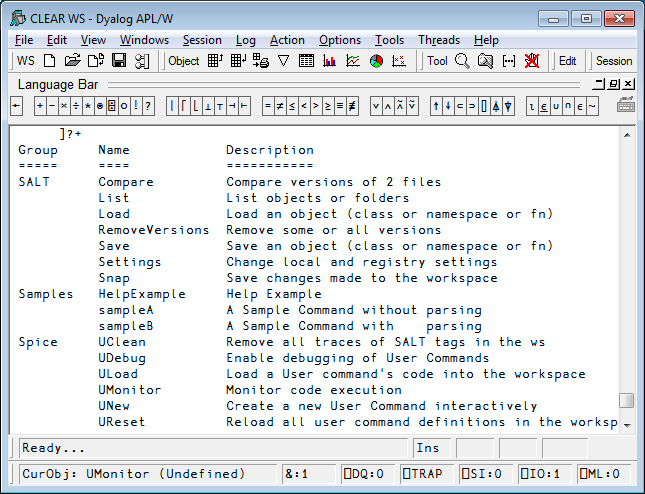The height and width of the screenshot is (494, 645).
Task: Click the UMonitor command name in list
Action: [x=130, y=390]
